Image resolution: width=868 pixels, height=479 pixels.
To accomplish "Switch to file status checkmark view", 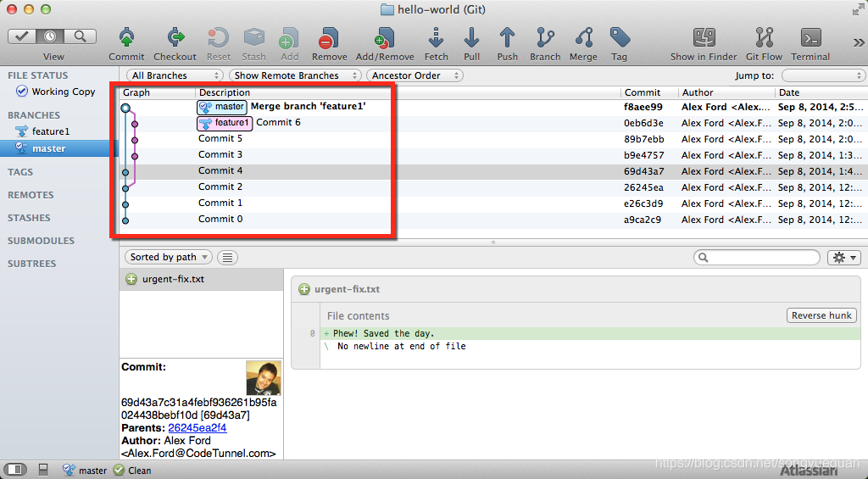I will point(22,36).
